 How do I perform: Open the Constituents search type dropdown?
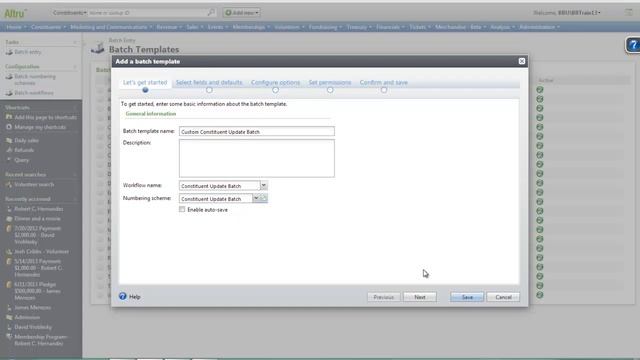(70, 13)
